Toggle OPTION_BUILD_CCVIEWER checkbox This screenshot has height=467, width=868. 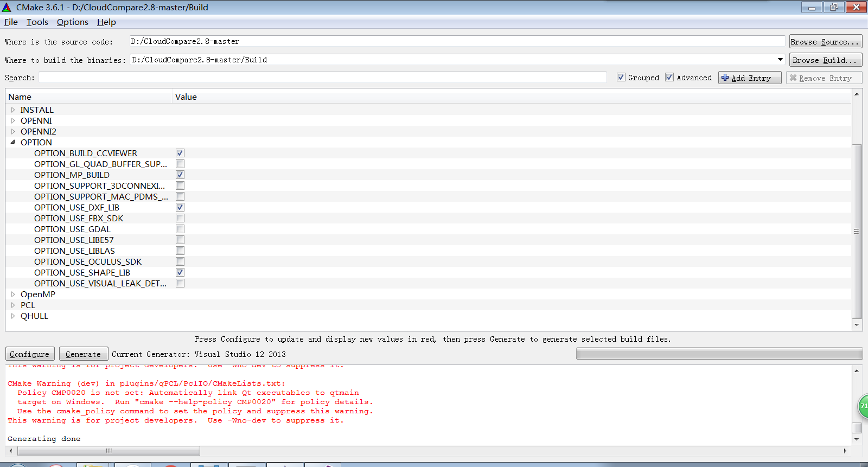180,153
